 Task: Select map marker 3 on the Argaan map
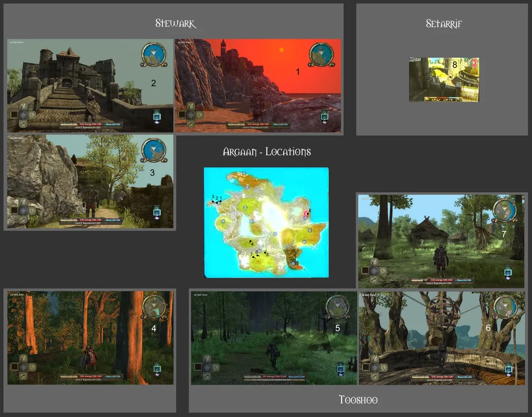pos(212,201)
